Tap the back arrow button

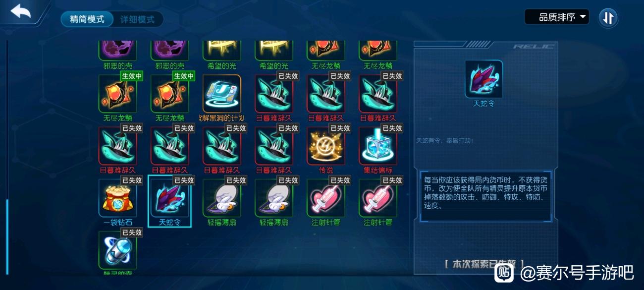(21, 12)
